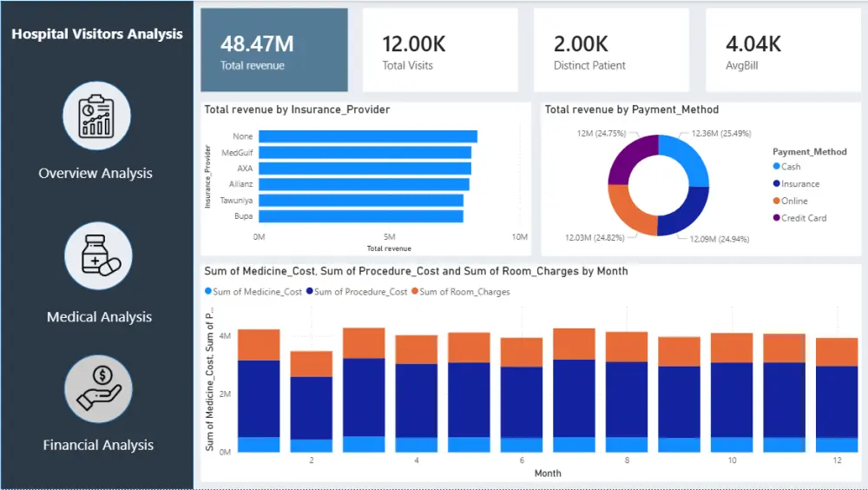This screenshot has height=490, width=868.
Task: Click Sum of Room_Charges legend entry
Action: coord(461,292)
